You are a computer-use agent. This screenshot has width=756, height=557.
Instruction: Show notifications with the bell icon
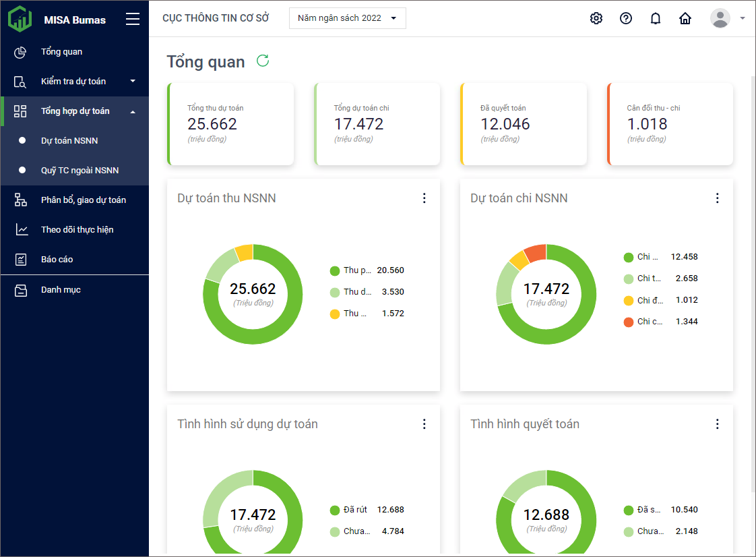click(656, 18)
